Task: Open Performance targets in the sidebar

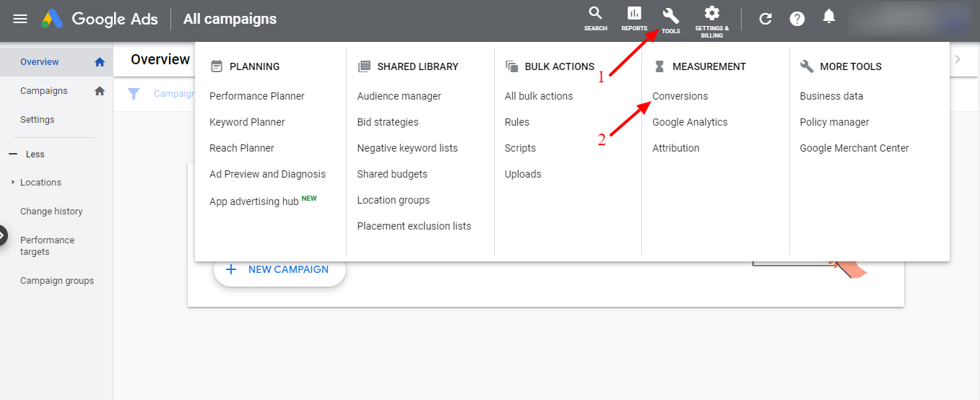Action: 47,246
